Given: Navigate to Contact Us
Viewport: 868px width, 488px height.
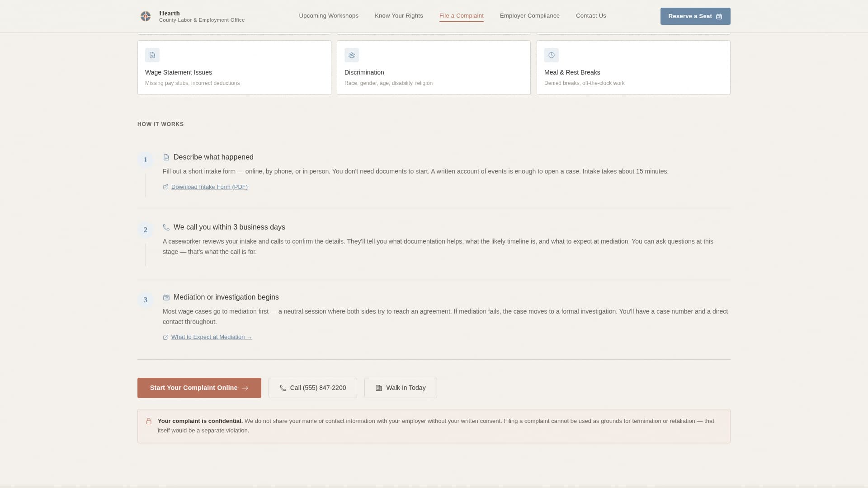Looking at the screenshot, I should (591, 16).
